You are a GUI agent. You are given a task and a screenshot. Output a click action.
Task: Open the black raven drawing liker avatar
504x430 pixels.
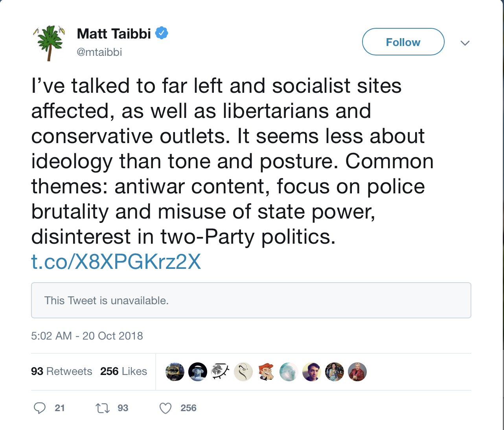click(x=221, y=372)
